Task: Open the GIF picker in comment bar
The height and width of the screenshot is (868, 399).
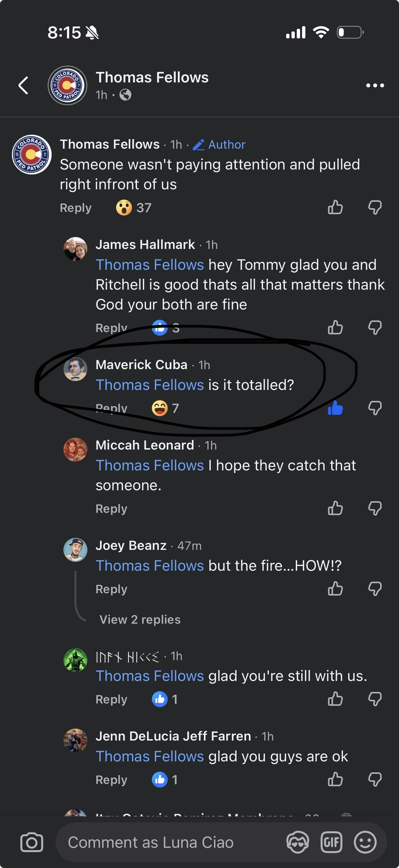Action: click(x=331, y=842)
